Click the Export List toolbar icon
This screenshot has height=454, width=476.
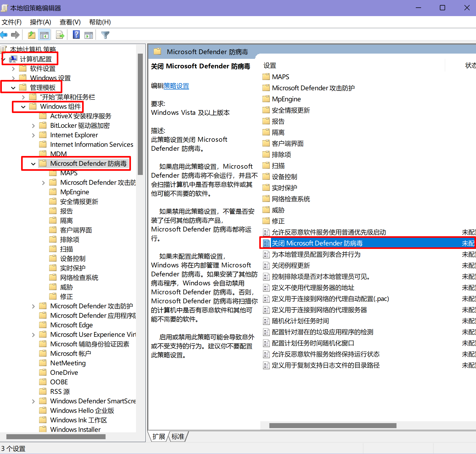click(60, 35)
